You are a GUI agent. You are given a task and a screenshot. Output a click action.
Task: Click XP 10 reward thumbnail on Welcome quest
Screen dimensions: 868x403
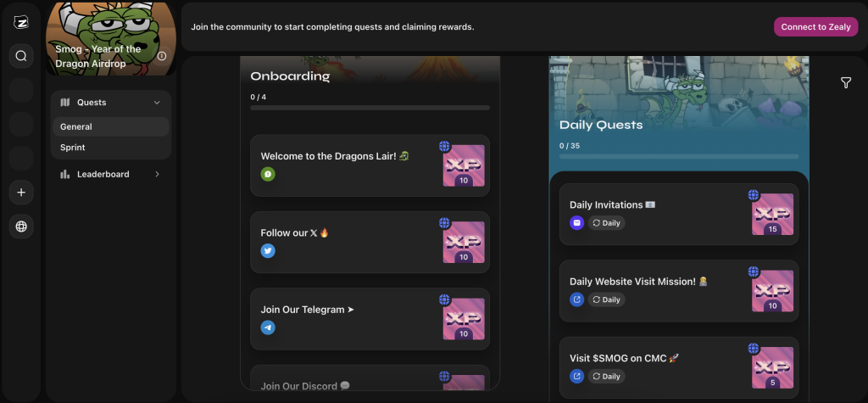[x=464, y=165]
